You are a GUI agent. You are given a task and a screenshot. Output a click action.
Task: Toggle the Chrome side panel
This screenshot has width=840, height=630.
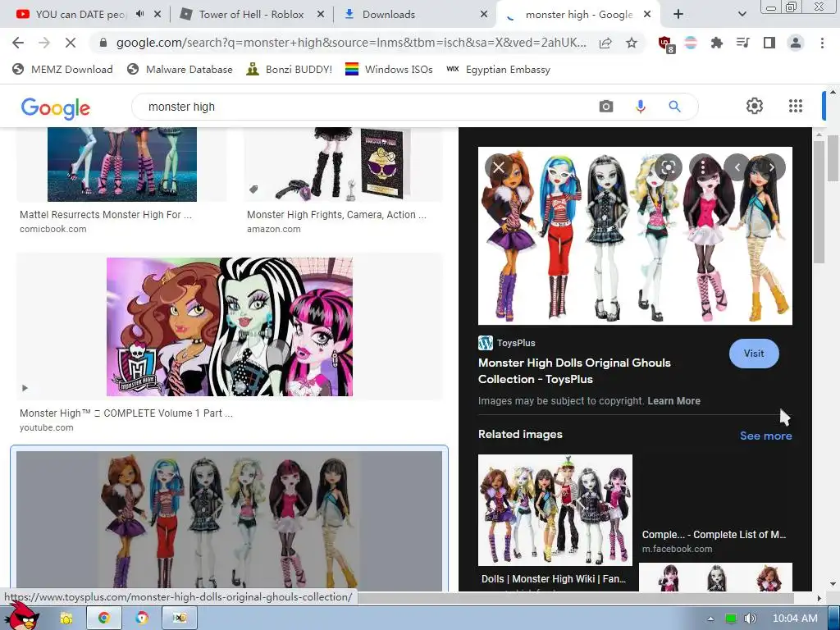click(769, 43)
